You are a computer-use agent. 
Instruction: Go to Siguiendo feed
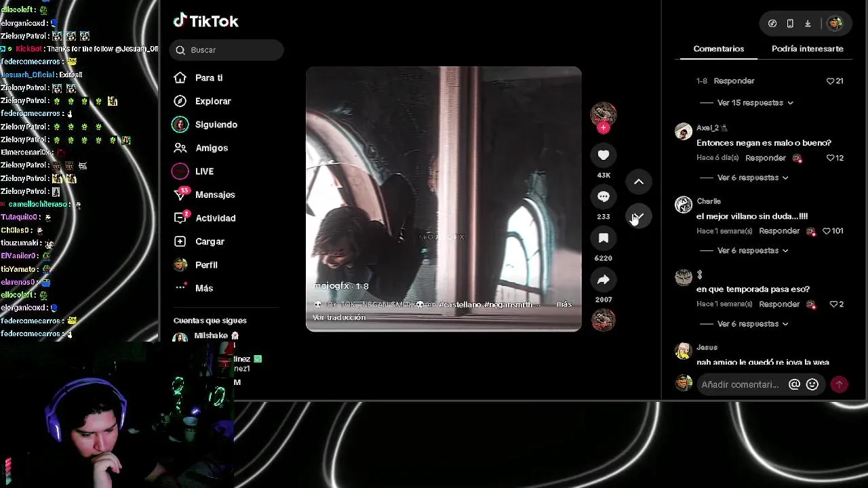pos(216,125)
